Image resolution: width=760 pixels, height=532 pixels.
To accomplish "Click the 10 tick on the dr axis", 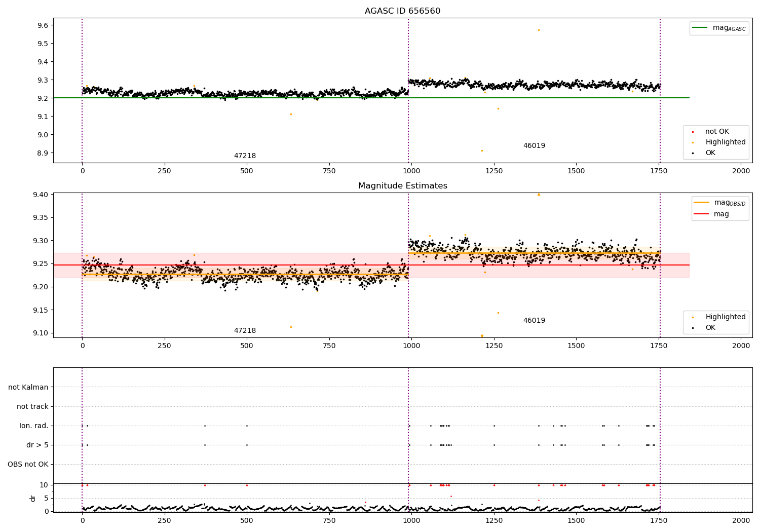I will 44,485.
